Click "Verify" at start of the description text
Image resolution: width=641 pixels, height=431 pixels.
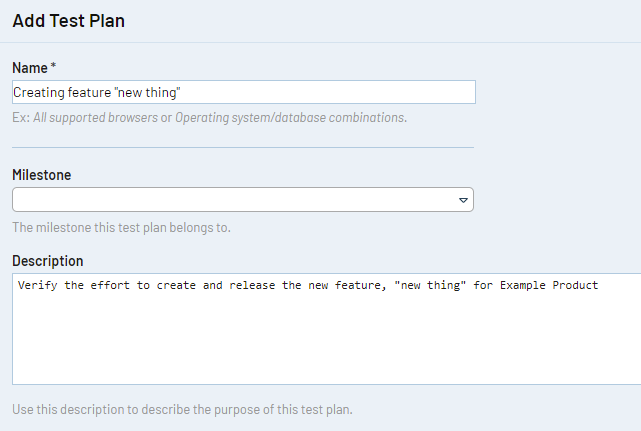pyautogui.click(x=37, y=286)
